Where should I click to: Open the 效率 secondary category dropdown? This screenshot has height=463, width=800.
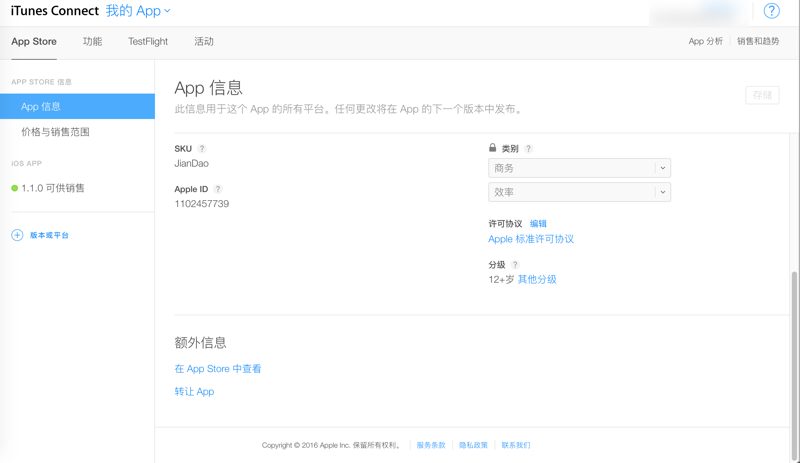pyautogui.click(x=579, y=192)
